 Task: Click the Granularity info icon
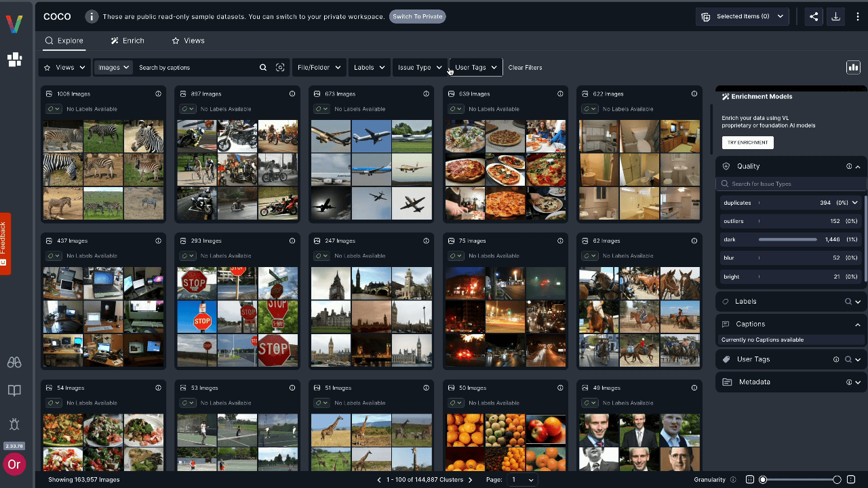(x=733, y=480)
